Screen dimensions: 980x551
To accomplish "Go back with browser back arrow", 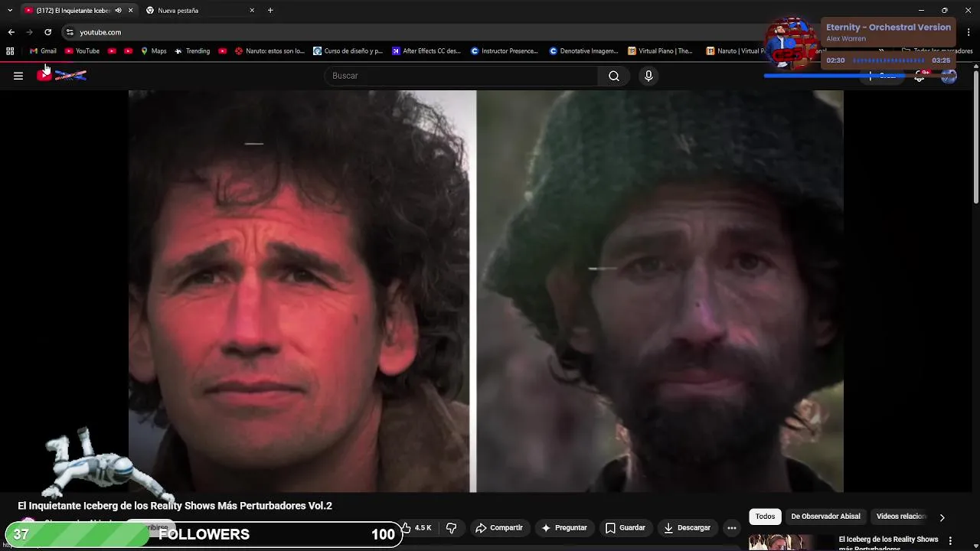I will [11, 32].
